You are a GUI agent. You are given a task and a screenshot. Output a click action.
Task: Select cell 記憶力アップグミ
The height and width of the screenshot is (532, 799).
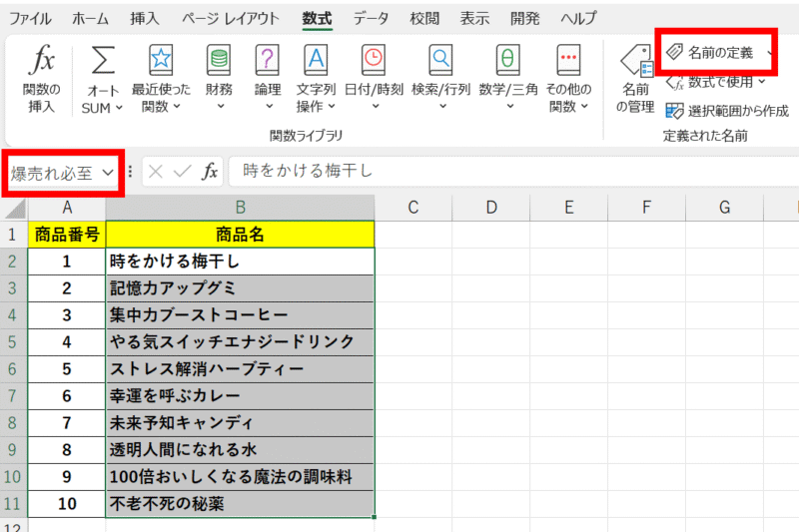pyautogui.click(x=240, y=288)
